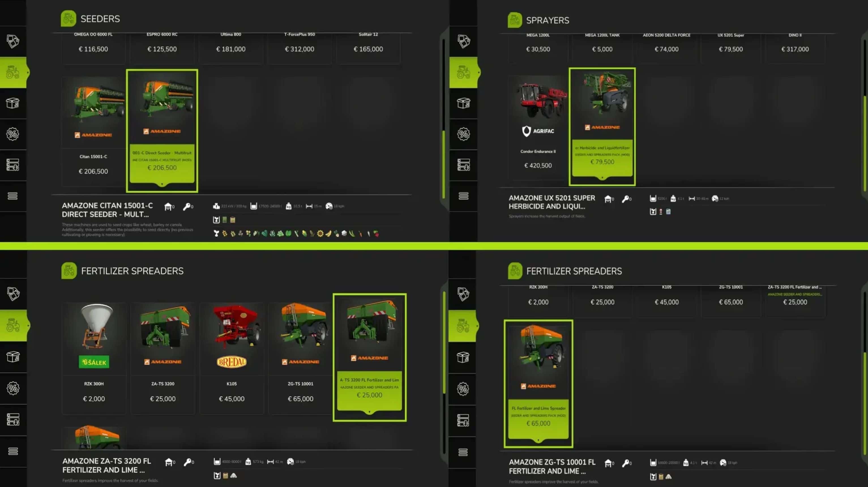Expand the highlighted ZA-TS 3200 FL spreader card arrow
The width and height of the screenshot is (868, 487).
(x=369, y=412)
